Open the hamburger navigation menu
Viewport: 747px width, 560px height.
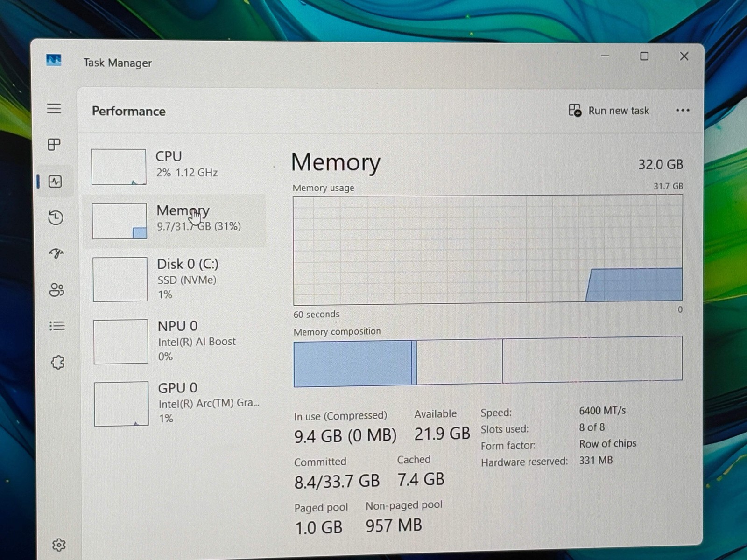click(54, 109)
